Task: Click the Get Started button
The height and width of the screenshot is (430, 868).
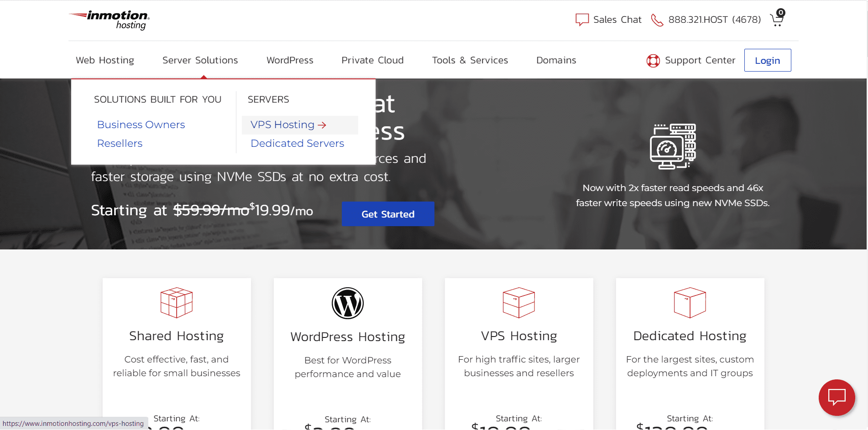Action: coord(388,213)
